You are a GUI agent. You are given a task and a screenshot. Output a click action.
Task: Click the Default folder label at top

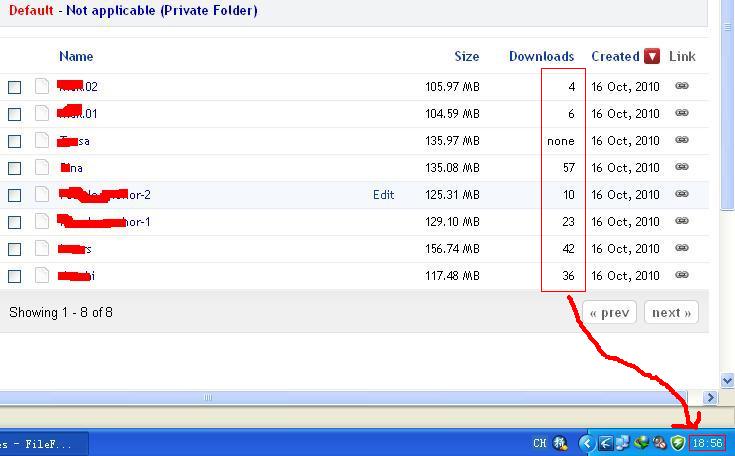pyautogui.click(x=31, y=10)
